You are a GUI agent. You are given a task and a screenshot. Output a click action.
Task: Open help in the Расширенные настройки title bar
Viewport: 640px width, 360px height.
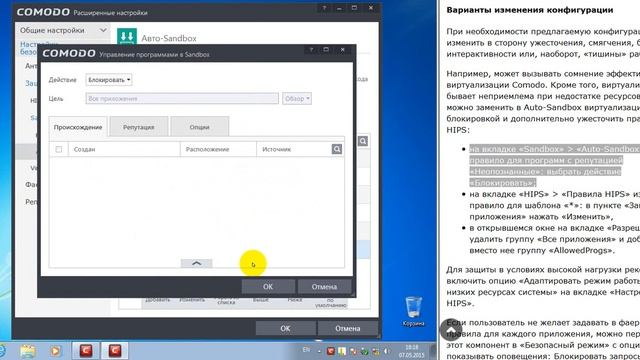click(324, 8)
